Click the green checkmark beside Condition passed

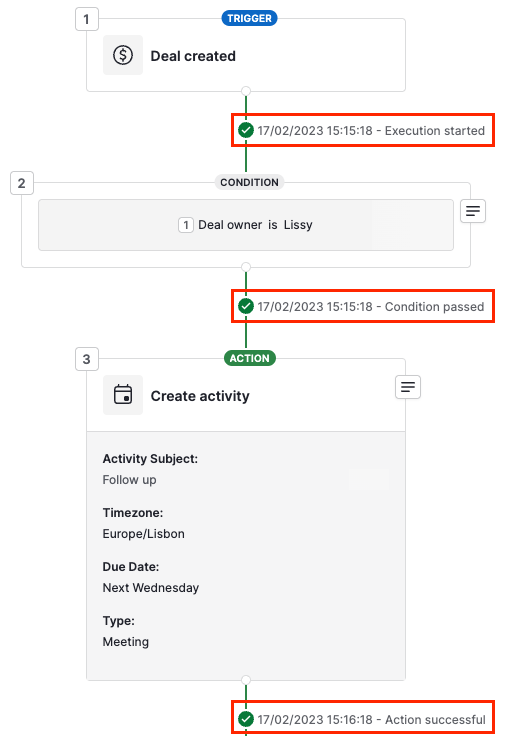pos(246,306)
